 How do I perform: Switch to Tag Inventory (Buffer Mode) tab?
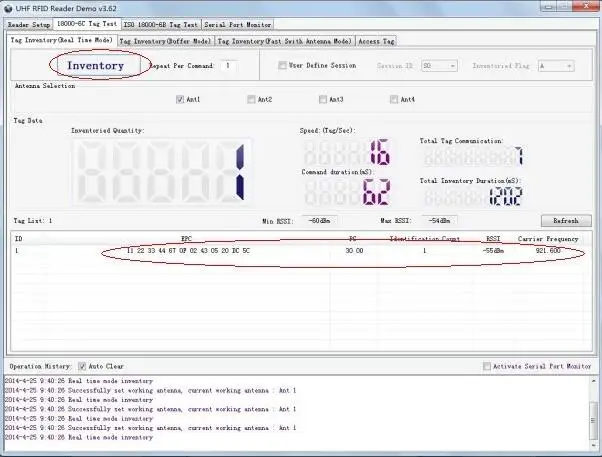165,41
